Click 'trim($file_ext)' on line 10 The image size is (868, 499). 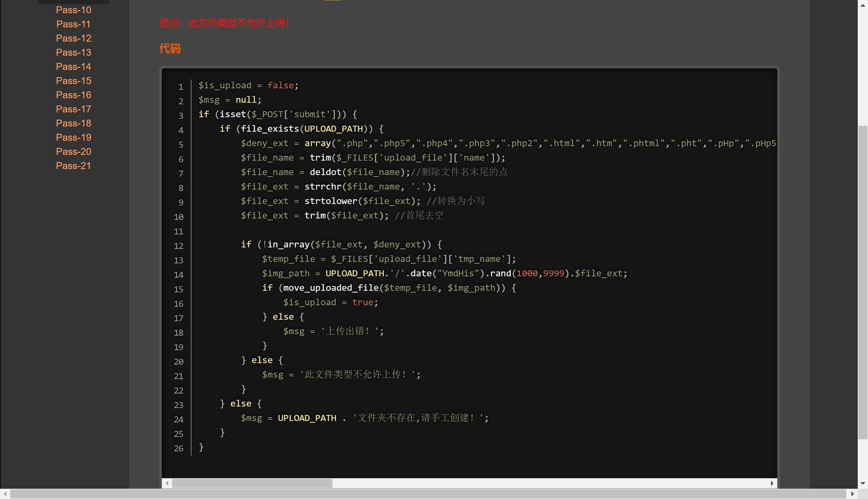(x=344, y=215)
